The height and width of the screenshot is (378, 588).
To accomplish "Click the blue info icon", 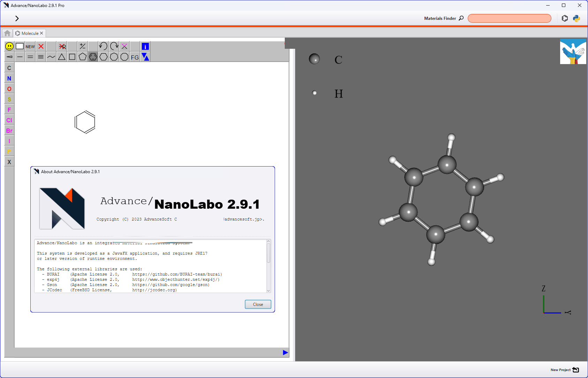I will pyautogui.click(x=145, y=46).
